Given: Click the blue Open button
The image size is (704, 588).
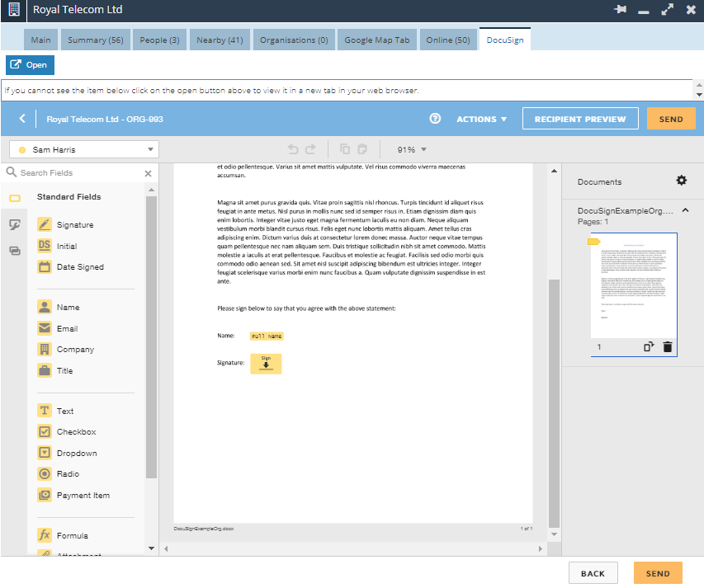Looking at the screenshot, I should (x=30, y=65).
